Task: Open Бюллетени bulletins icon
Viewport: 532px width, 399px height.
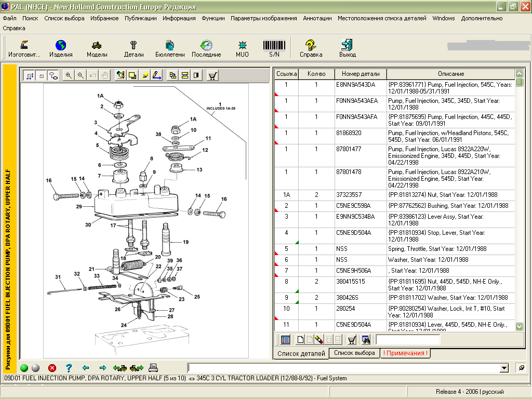Action: (170, 48)
